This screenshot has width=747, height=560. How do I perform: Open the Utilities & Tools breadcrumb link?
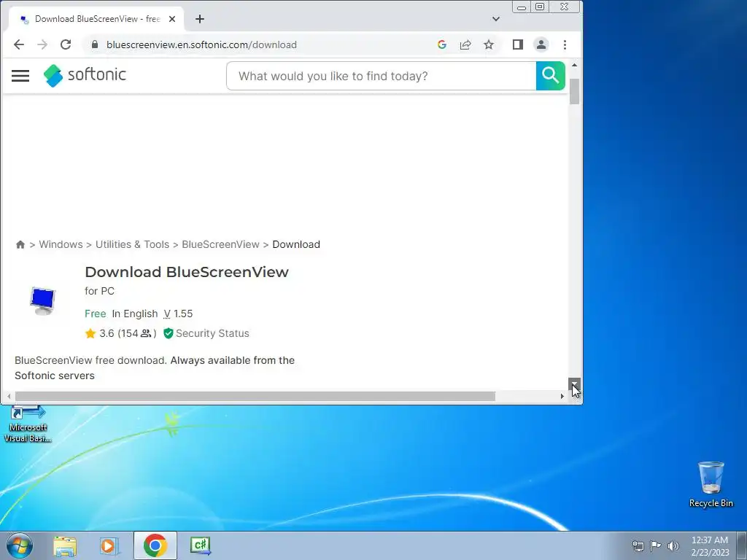coord(133,244)
